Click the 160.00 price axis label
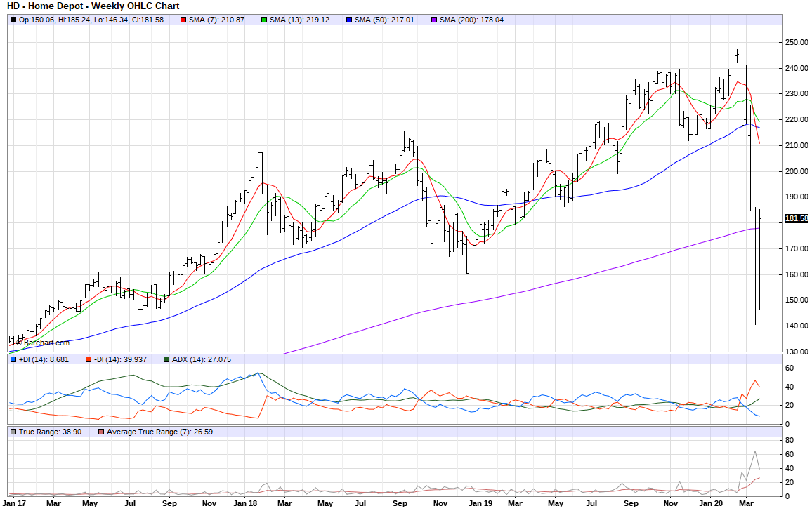812x525 pixels. [797, 274]
